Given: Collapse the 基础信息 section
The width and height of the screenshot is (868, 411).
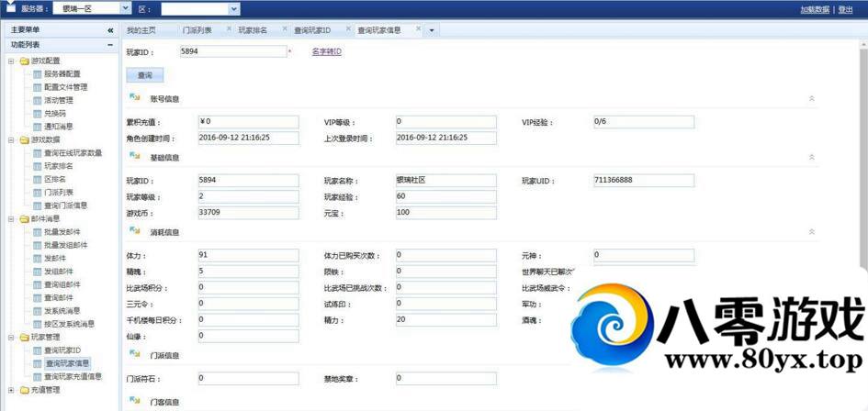Looking at the screenshot, I should pos(812,157).
